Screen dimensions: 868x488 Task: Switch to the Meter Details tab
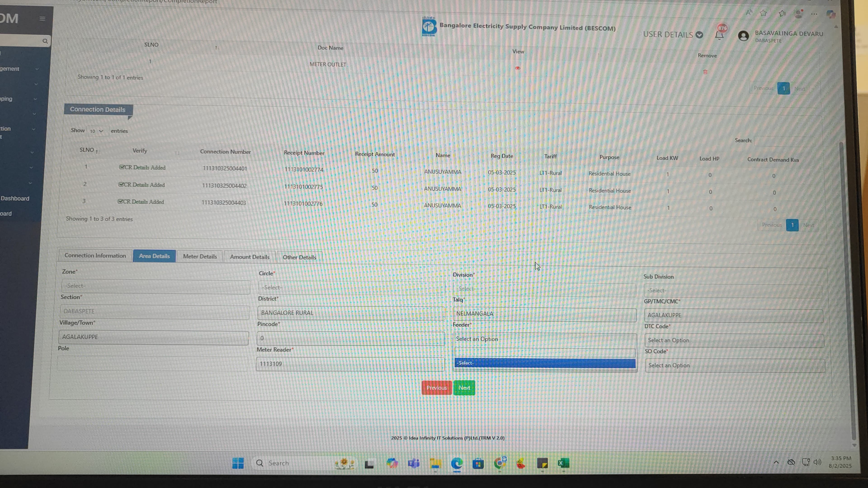pyautogui.click(x=200, y=256)
